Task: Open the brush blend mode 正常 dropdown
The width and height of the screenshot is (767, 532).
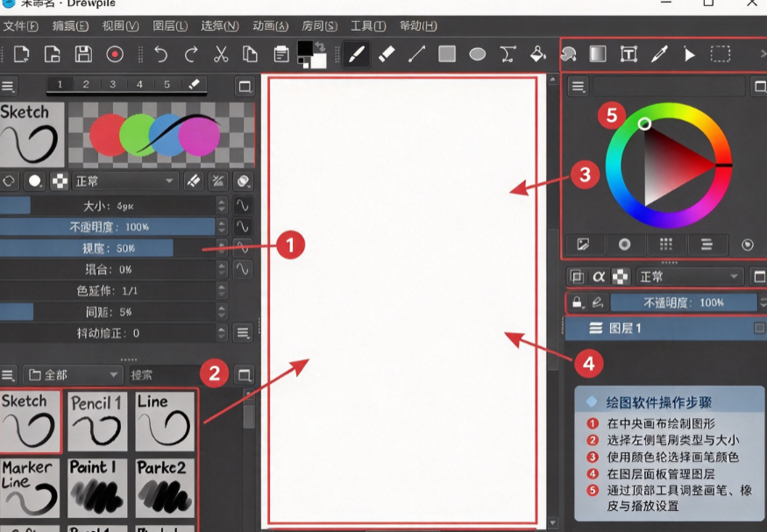Action: [x=125, y=181]
